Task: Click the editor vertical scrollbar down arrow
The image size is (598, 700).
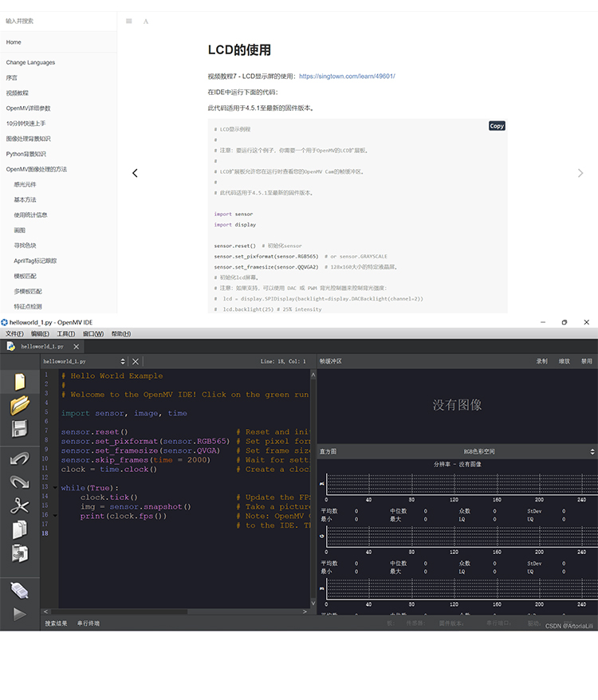Action: [x=313, y=603]
